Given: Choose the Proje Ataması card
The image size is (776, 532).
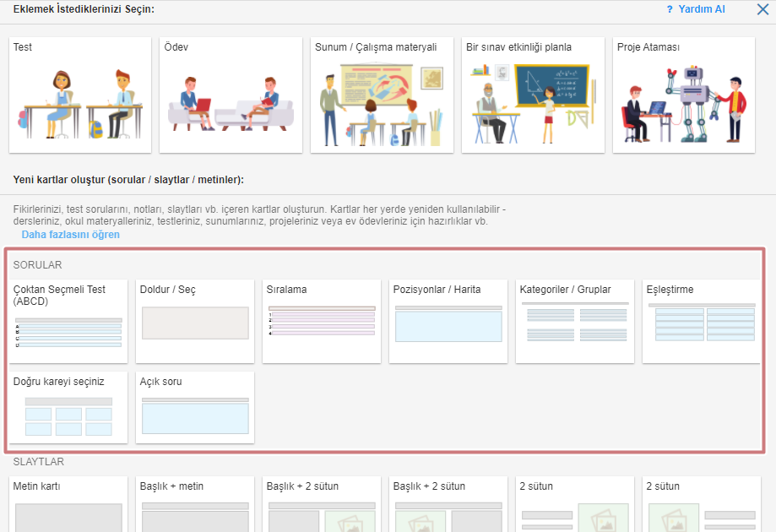Looking at the screenshot, I should tap(684, 95).
